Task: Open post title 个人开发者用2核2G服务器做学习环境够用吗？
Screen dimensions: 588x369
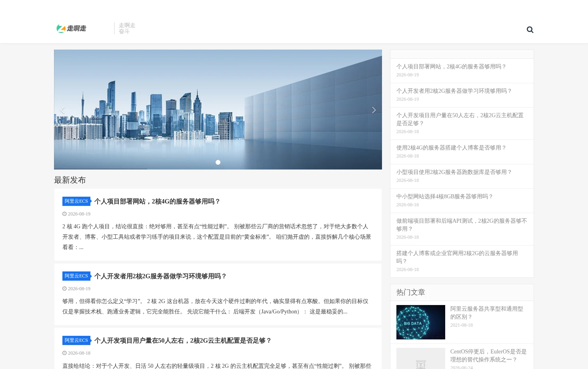Action: pos(160,276)
